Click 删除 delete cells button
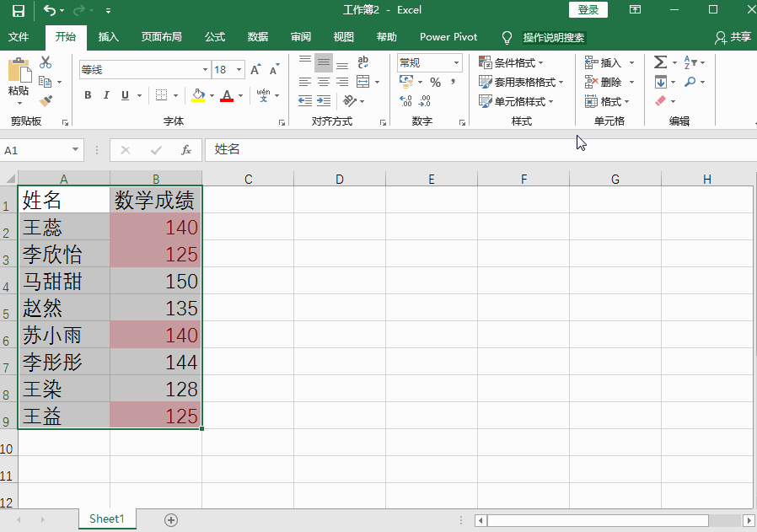Image resolution: width=757 pixels, height=532 pixels. [x=604, y=82]
